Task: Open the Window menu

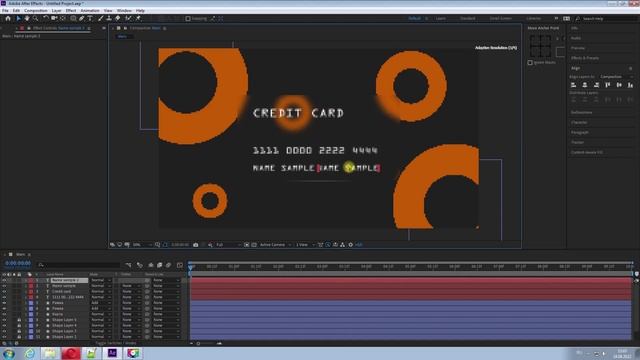Action: 124,11
